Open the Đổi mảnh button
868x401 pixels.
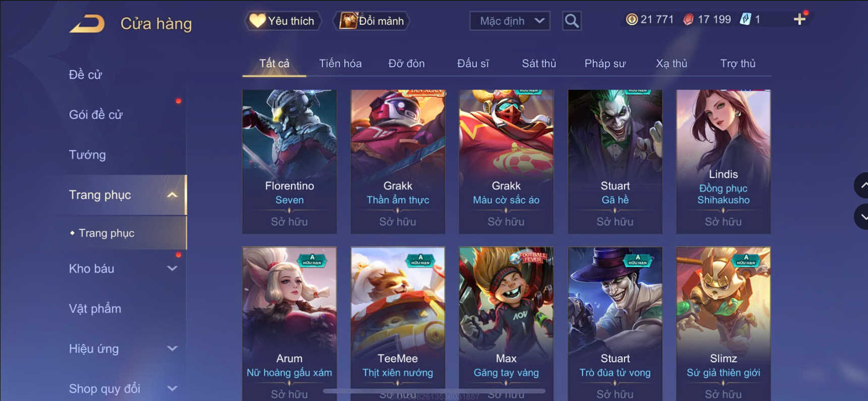pos(372,21)
